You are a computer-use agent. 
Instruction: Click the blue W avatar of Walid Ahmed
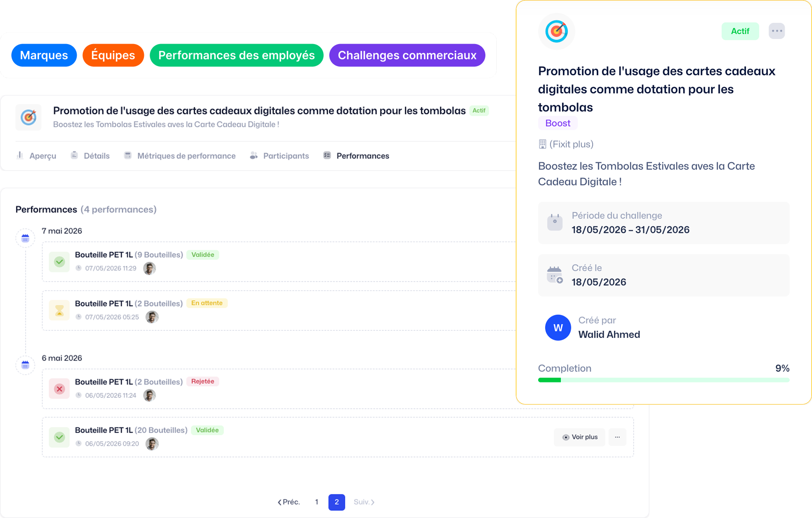tap(558, 328)
